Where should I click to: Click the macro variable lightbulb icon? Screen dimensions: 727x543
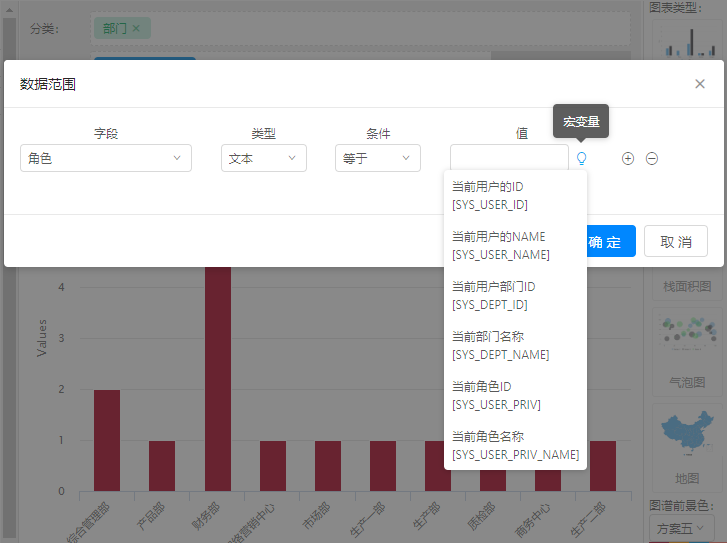581,158
